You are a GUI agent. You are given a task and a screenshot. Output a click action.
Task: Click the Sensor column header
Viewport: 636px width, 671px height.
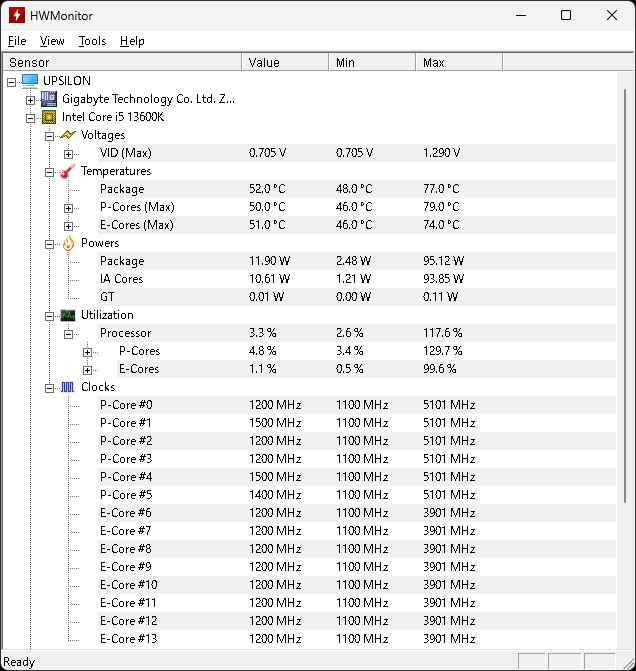pos(122,62)
